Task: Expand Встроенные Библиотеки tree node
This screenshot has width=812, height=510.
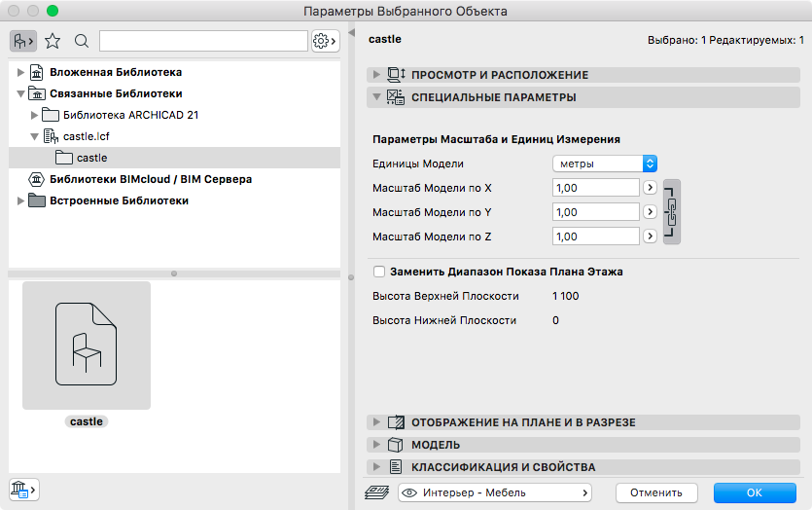Action: point(20,200)
